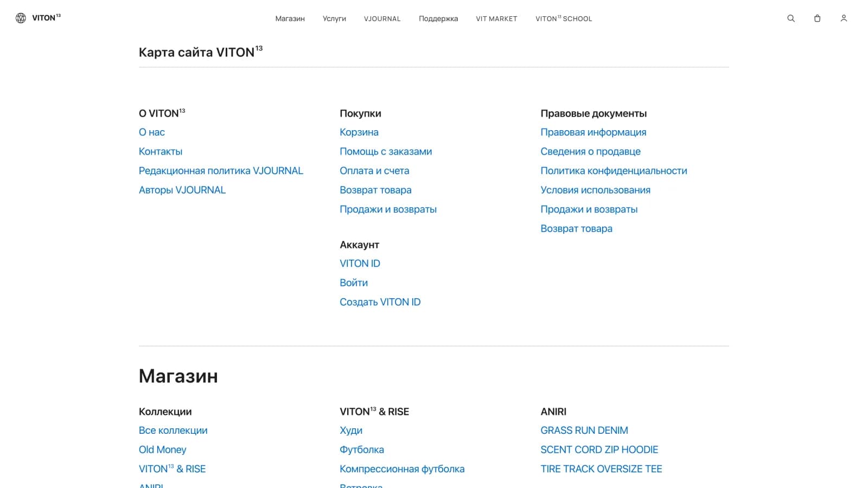
Task: Open the Корзина link
Action: pyautogui.click(x=359, y=132)
